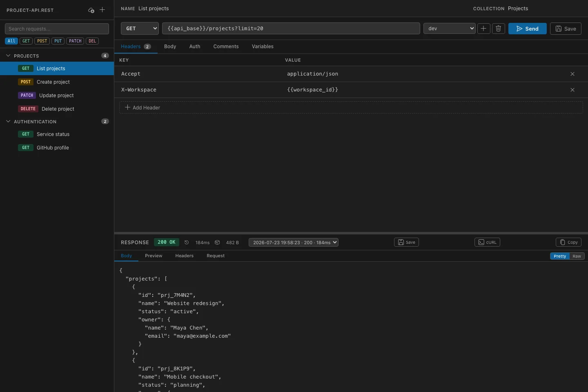Viewport: 588px width, 392px height.
Task: Save the request
Action: [566, 29]
